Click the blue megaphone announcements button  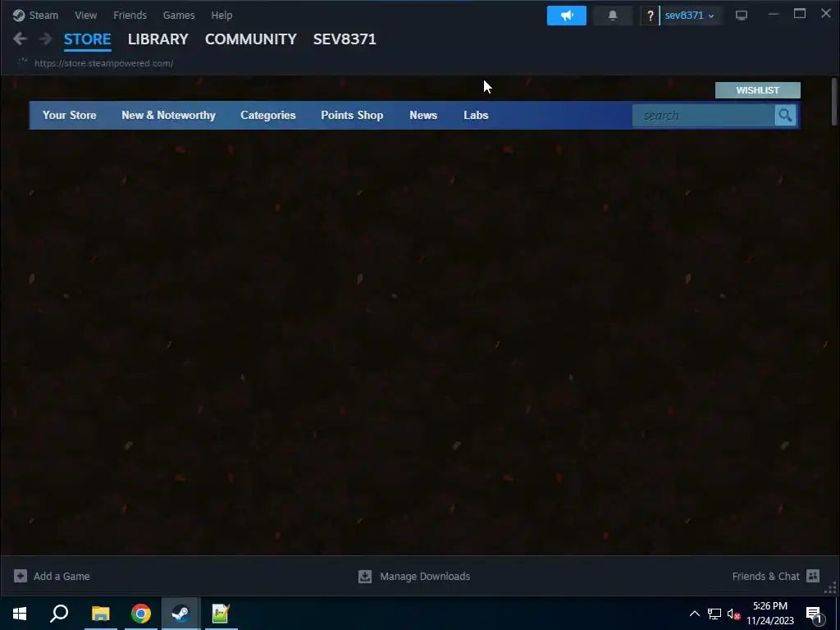tap(566, 16)
